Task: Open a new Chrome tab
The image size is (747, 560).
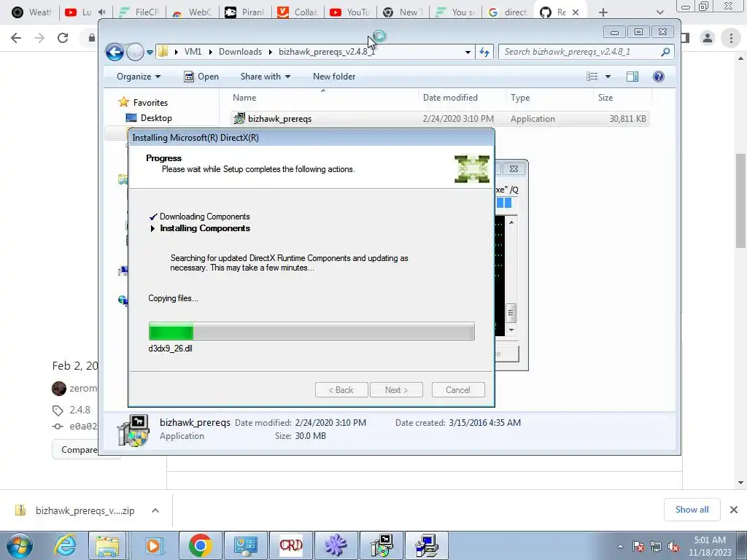Action: (603, 12)
